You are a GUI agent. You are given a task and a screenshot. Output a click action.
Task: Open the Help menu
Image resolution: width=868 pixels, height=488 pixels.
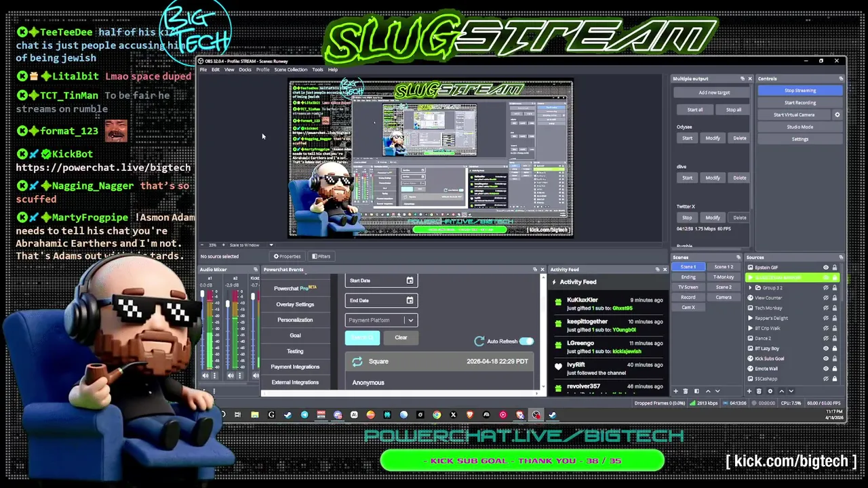[x=333, y=70]
